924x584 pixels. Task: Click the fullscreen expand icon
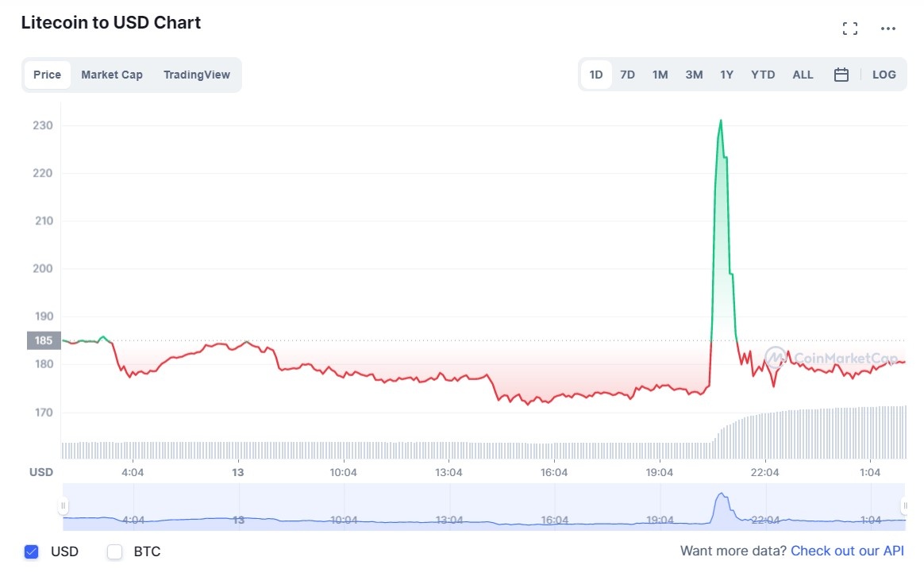click(x=850, y=29)
